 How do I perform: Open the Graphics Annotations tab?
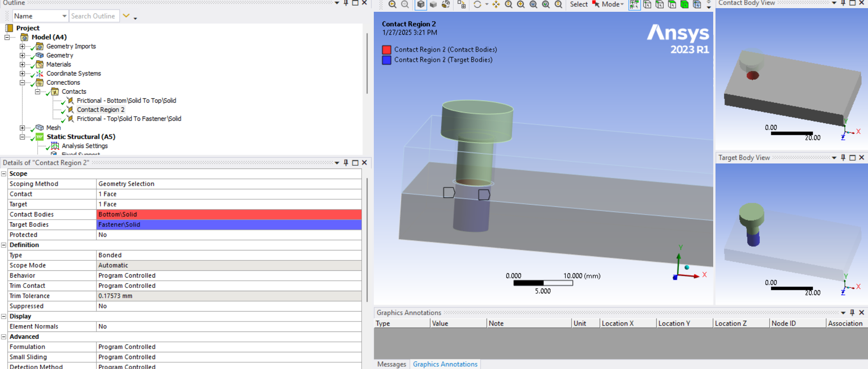click(445, 364)
